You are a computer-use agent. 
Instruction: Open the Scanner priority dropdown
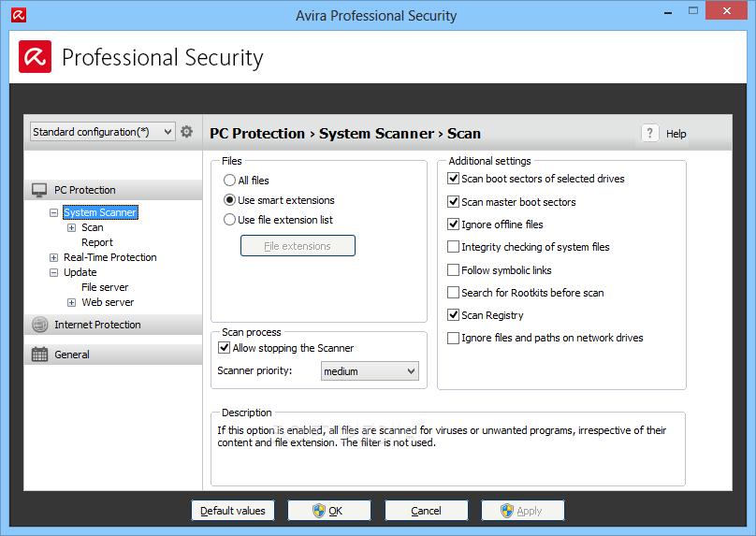[370, 371]
